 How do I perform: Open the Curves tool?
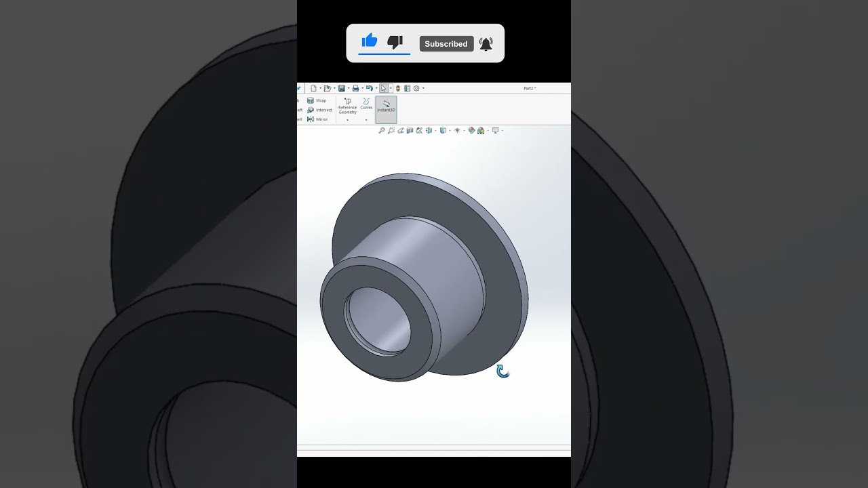366,104
